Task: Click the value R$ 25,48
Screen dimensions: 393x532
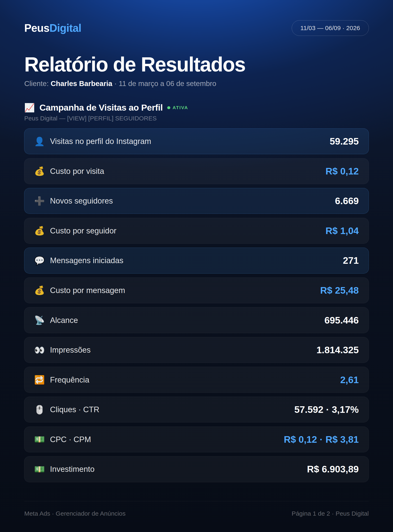Action: [x=339, y=291]
